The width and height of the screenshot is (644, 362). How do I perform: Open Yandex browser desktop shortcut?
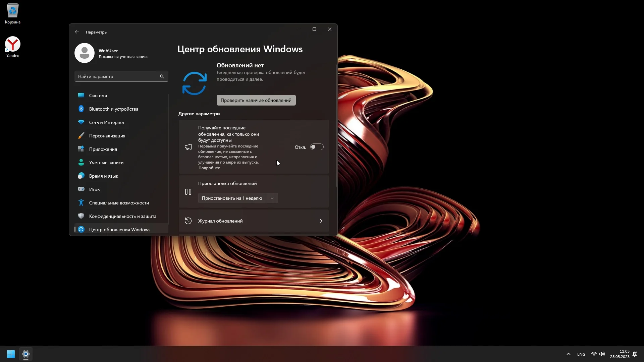13,45
